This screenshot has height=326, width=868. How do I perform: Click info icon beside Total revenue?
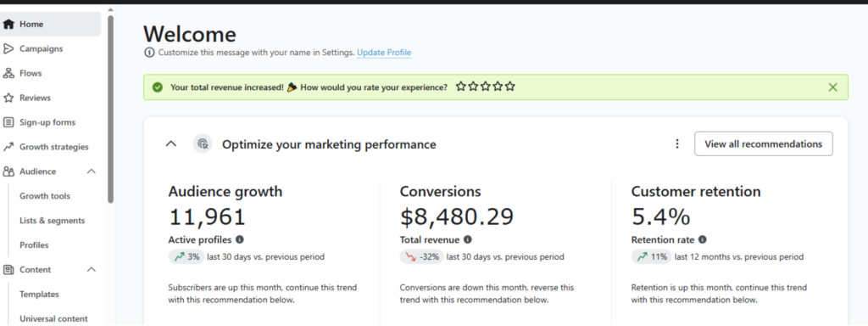[467, 239]
